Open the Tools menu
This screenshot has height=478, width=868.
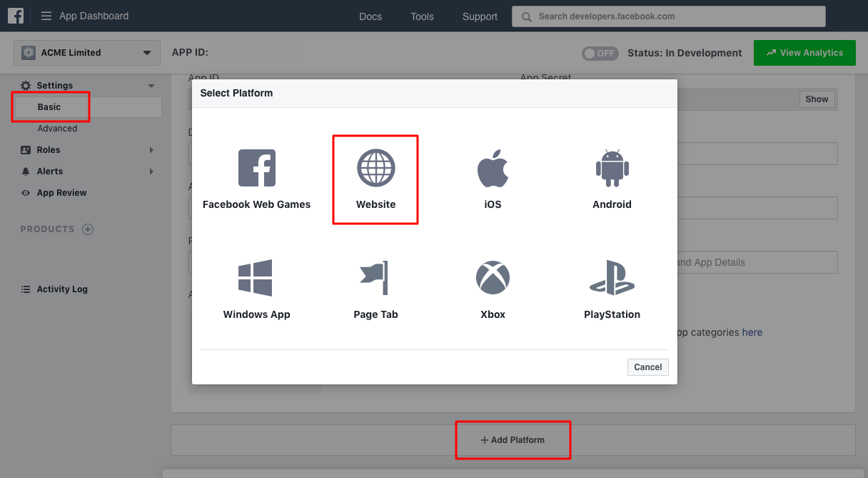click(x=422, y=16)
